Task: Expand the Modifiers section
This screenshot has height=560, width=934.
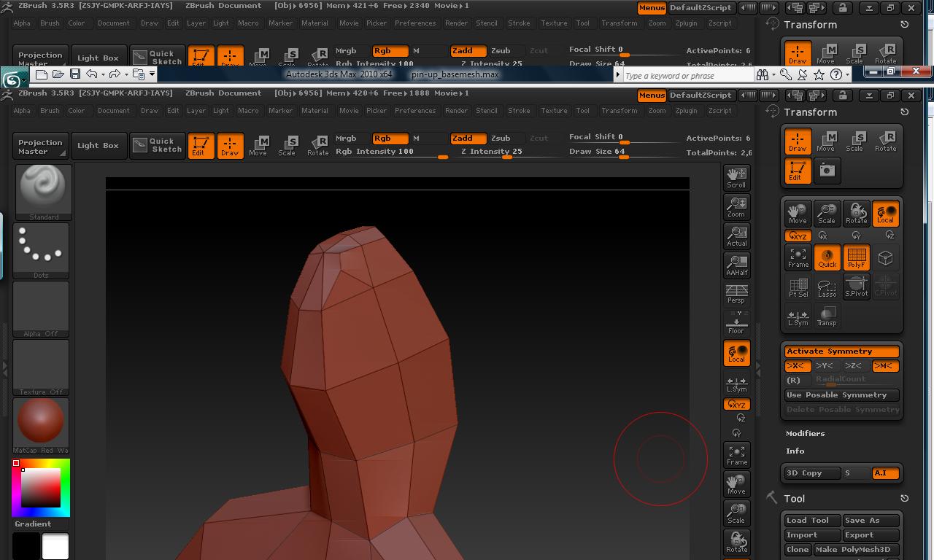Action: click(x=805, y=433)
